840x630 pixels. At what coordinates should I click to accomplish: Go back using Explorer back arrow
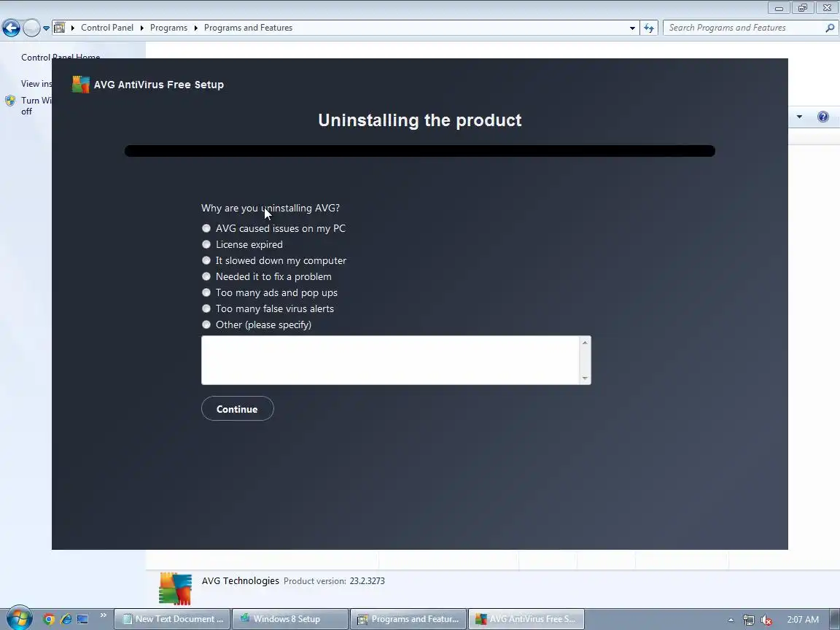pos(11,28)
